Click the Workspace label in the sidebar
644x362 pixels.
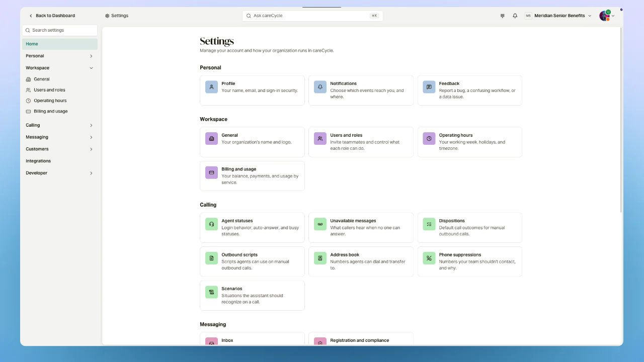(x=37, y=68)
